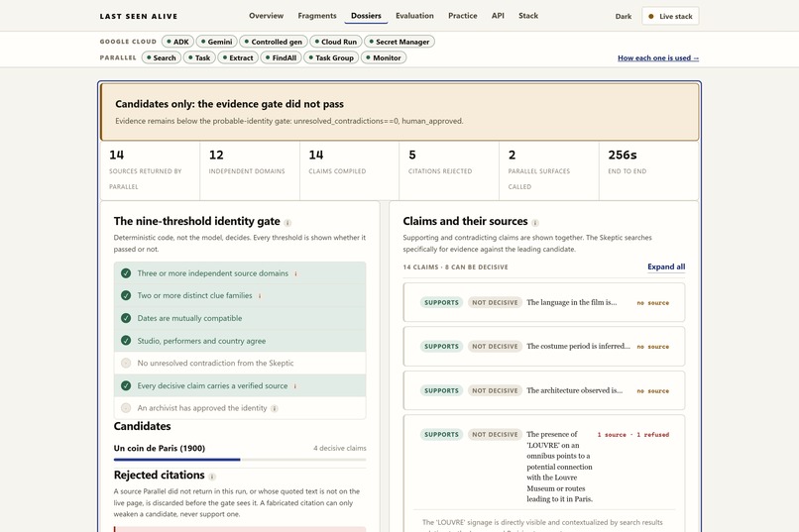Click the Live stack status indicator
Image resolution: width=799 pixels, height=532 pixels.
click(670, 16)
